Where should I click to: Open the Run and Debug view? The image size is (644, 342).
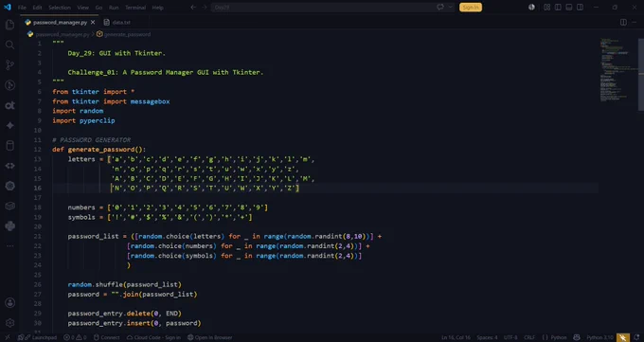9,85
